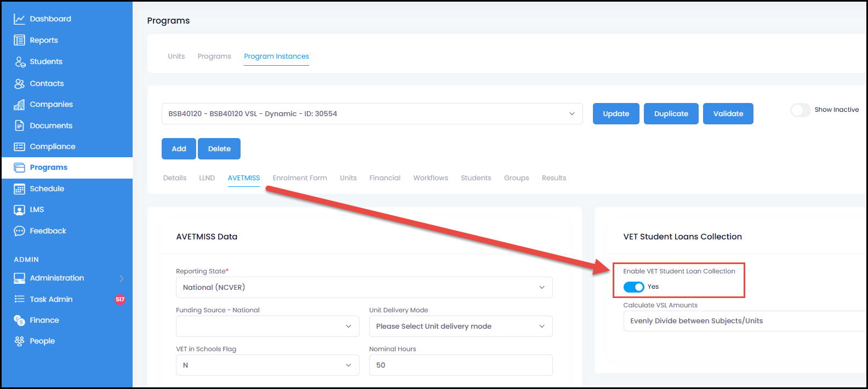Click the LMS icon in sidebar
The width and height of the screenshot is (868, 389).
point(19,210)
